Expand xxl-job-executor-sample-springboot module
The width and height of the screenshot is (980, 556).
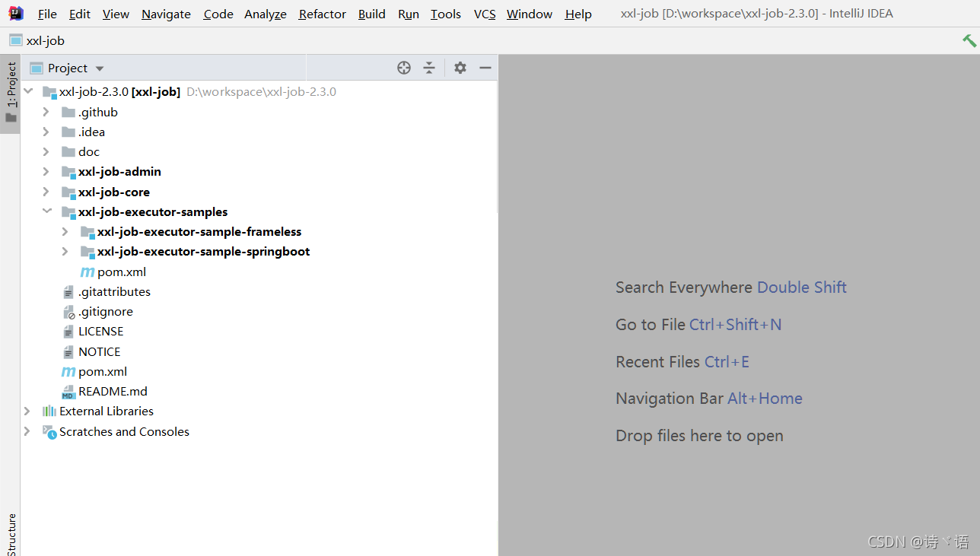point(65,252)
